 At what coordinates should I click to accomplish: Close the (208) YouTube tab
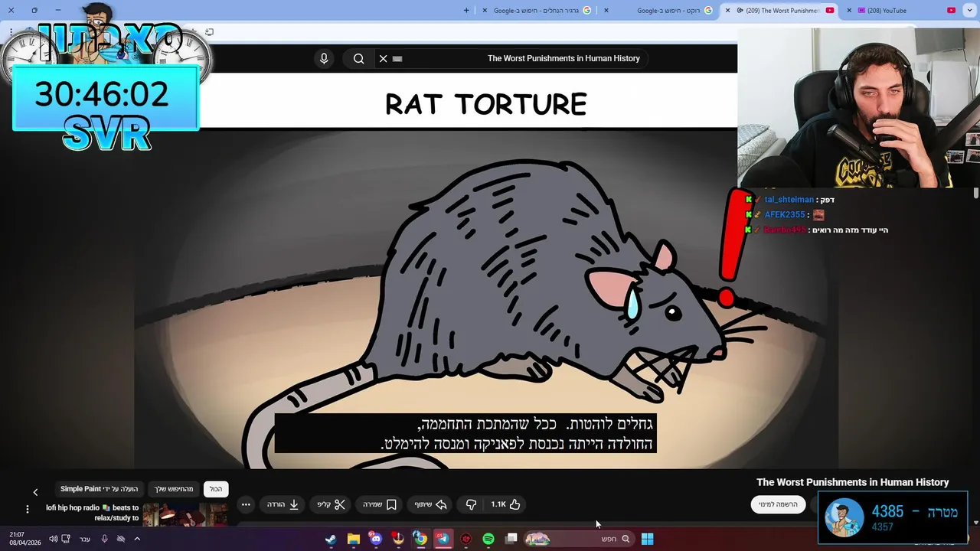coord(849,11)
